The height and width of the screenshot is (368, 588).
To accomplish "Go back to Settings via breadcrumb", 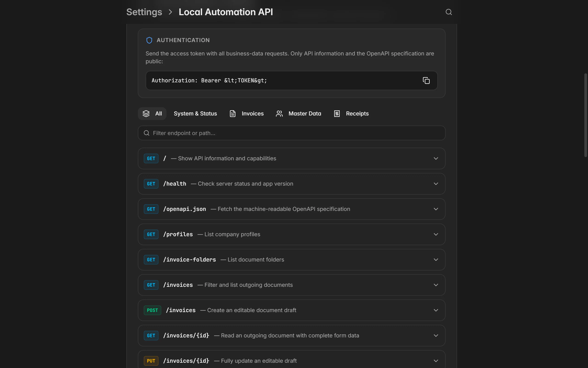I will click(144, 12).
